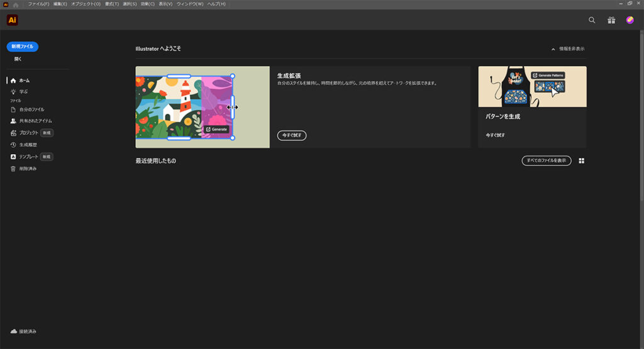Click the 最近使用したもの heading
The width and height of the screenshot is (644, 349).
point(156,160)
